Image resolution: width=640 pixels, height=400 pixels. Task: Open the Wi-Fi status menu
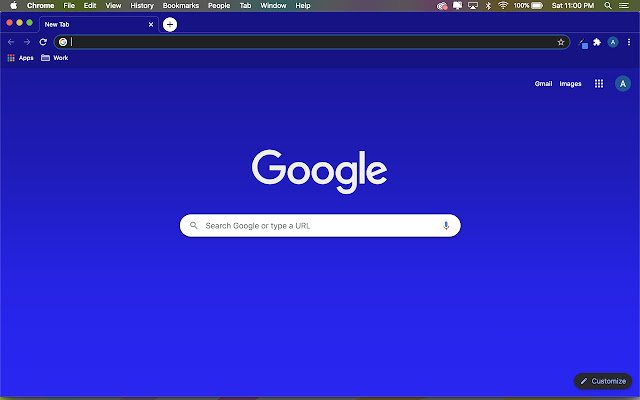pos(503,5)
